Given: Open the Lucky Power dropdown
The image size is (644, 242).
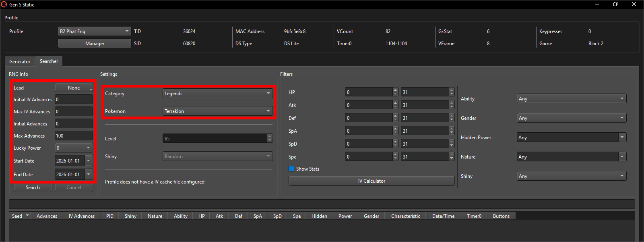Looking at the screenshot, I should point(74,148).
